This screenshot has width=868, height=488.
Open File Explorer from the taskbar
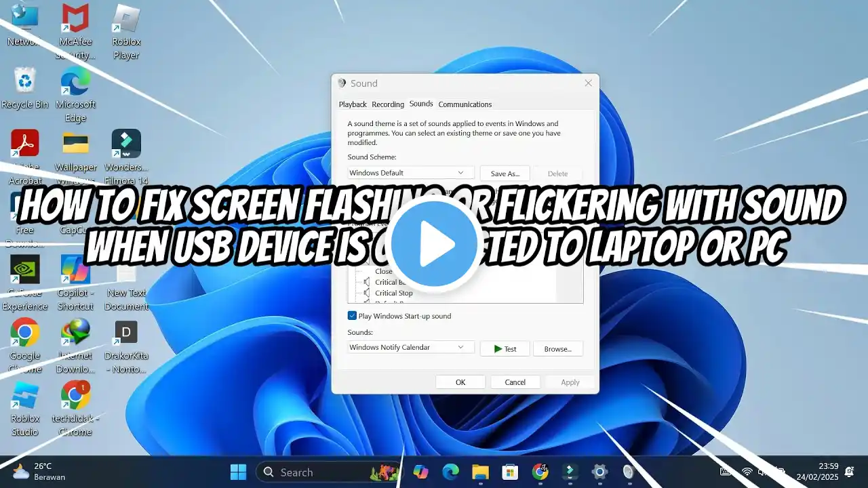point(480,472)
